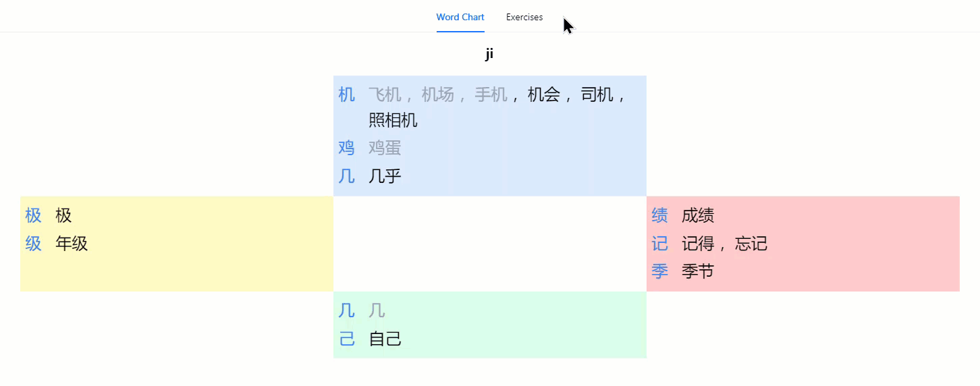Click the blue character 己 in green box
The width and height of the screenshot is (980, 386).
(x=346, y=339)
